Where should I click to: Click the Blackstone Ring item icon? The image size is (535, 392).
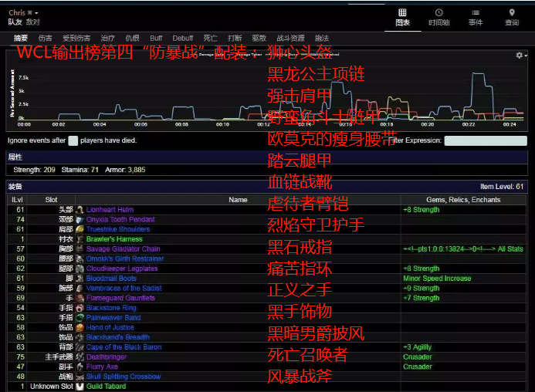[x=80, y=308]
